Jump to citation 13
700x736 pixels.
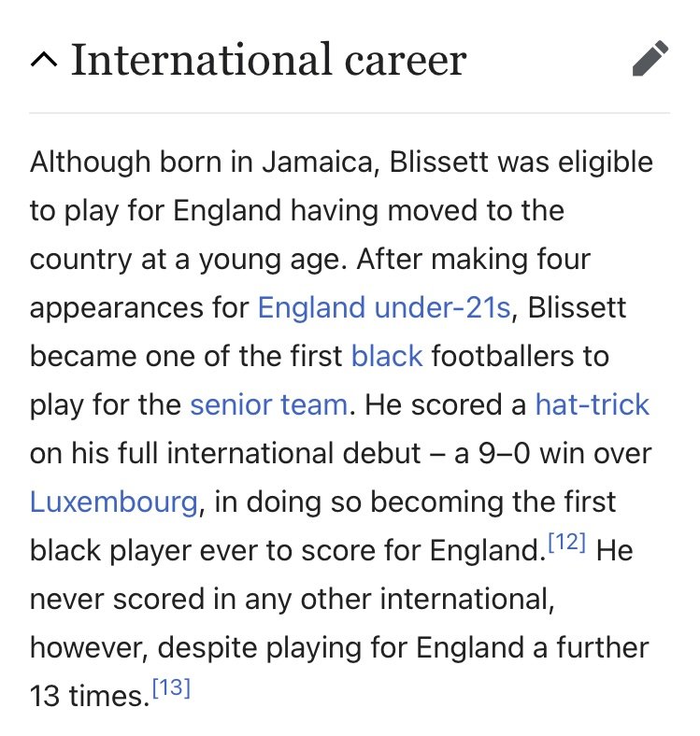tap(171, 687)
